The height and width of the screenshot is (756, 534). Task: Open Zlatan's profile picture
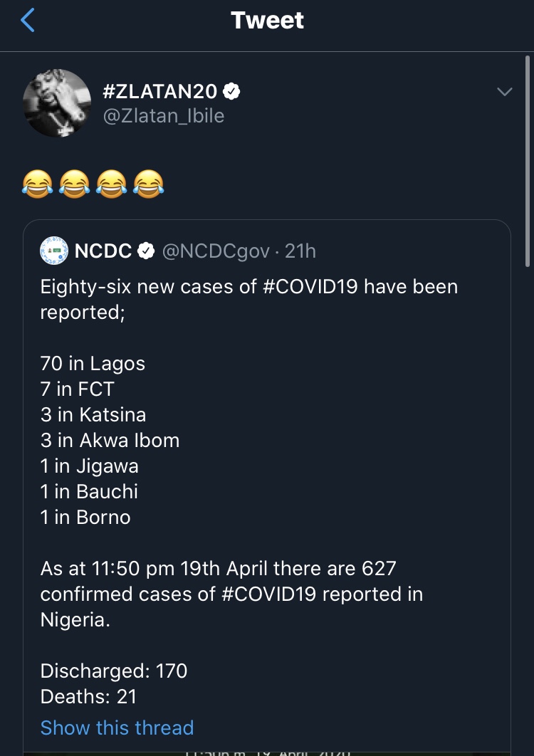click(57, 103)
